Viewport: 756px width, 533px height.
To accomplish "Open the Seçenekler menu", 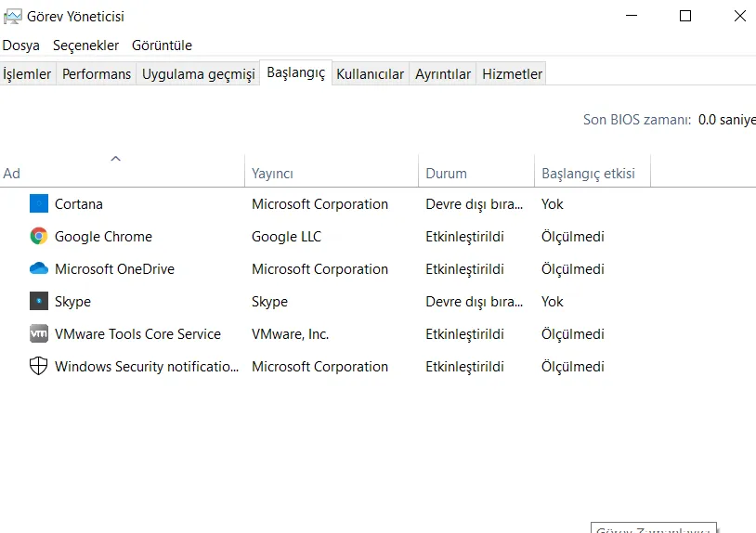I will (85, 45).
